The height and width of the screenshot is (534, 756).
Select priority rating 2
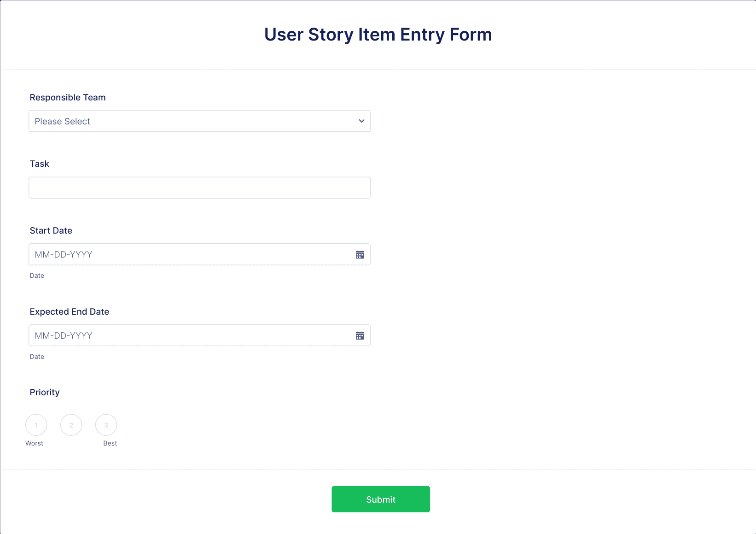[x=71, y=425]
